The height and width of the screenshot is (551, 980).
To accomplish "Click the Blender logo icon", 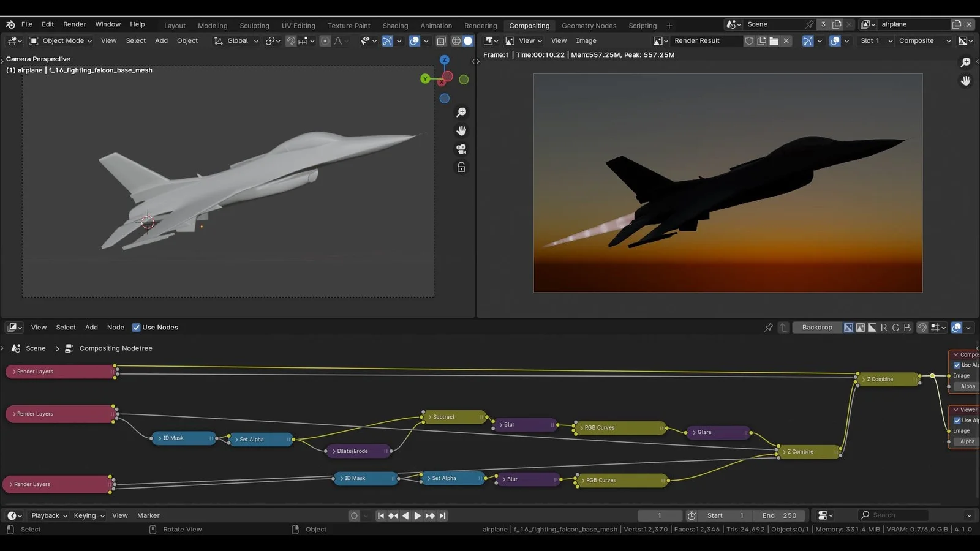I will pos(10,24).
